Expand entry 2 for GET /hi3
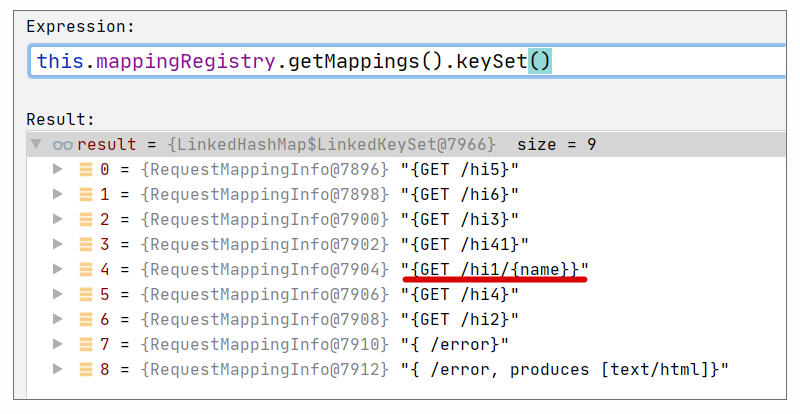 point(58,219)
